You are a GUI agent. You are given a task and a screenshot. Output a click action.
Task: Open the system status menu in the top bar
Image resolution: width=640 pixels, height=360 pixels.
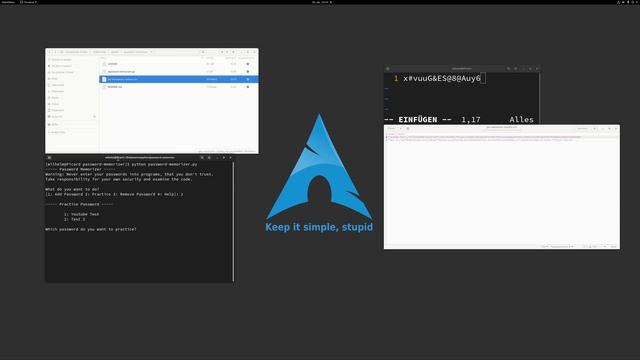(x=628, y=2)
